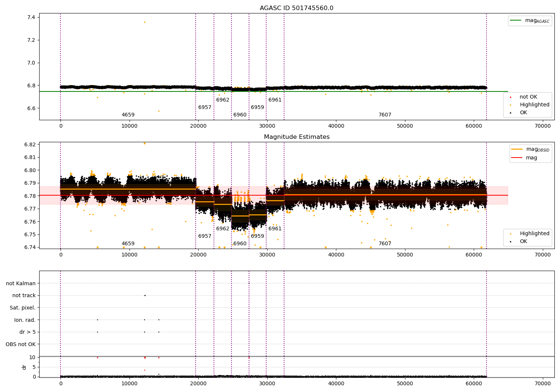Click the red 'mag' legend entry
This screenshot has width=560, height=392.
coord(525,158)
